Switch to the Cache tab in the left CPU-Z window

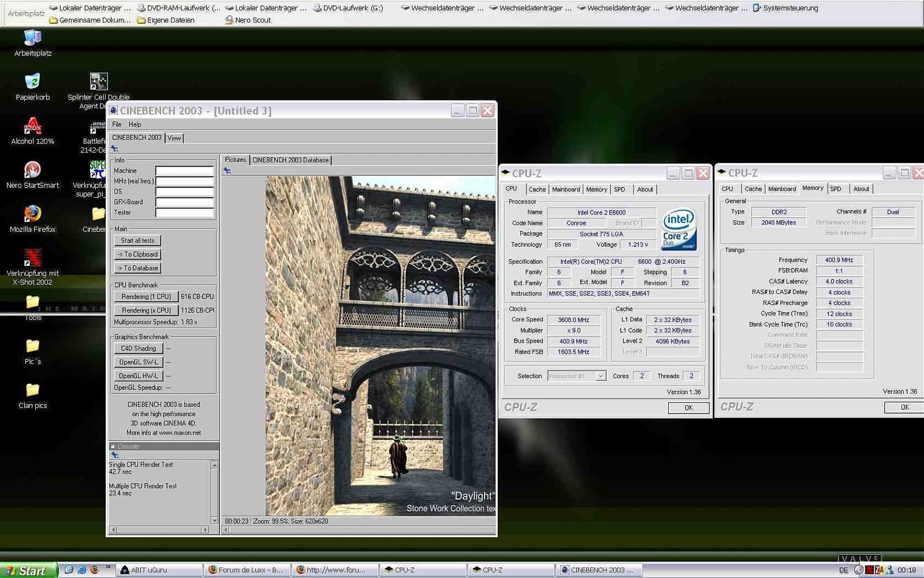[537, 190]
